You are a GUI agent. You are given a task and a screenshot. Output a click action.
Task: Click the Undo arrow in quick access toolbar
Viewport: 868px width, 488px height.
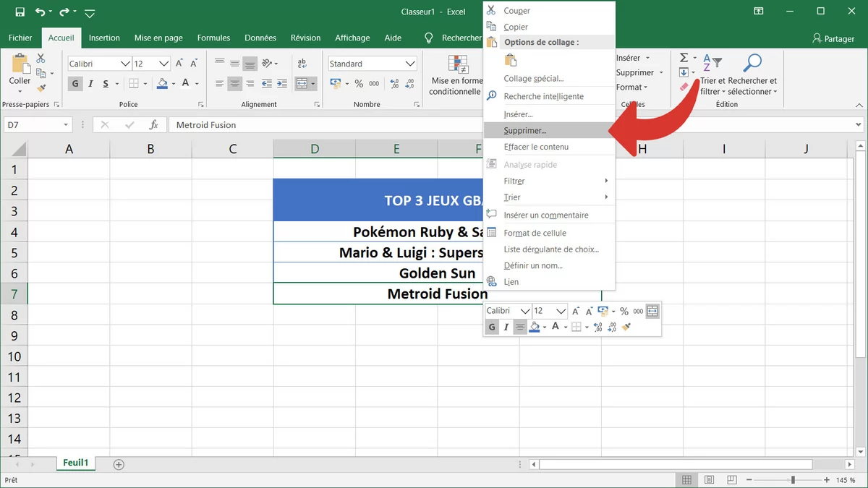(x=40, y=12)
